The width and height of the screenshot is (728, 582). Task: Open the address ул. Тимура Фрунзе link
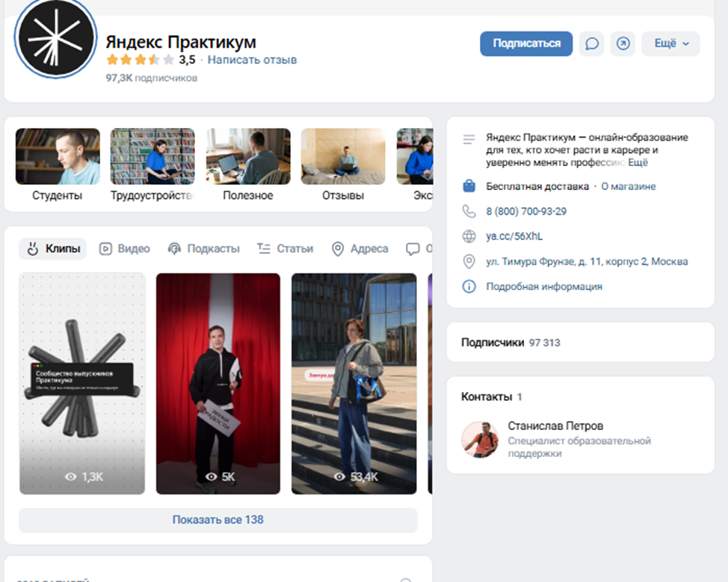click(x=587, y=261)
